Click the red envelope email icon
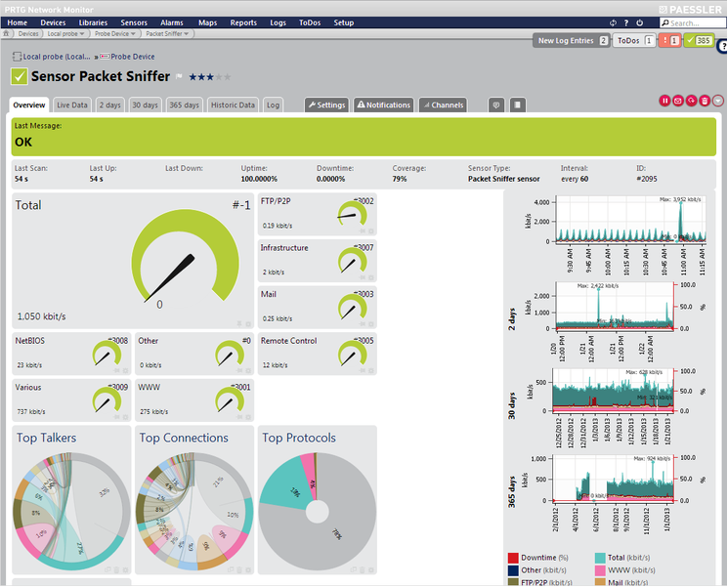Viewport: 728px width, 587px height. click(678, 101)
